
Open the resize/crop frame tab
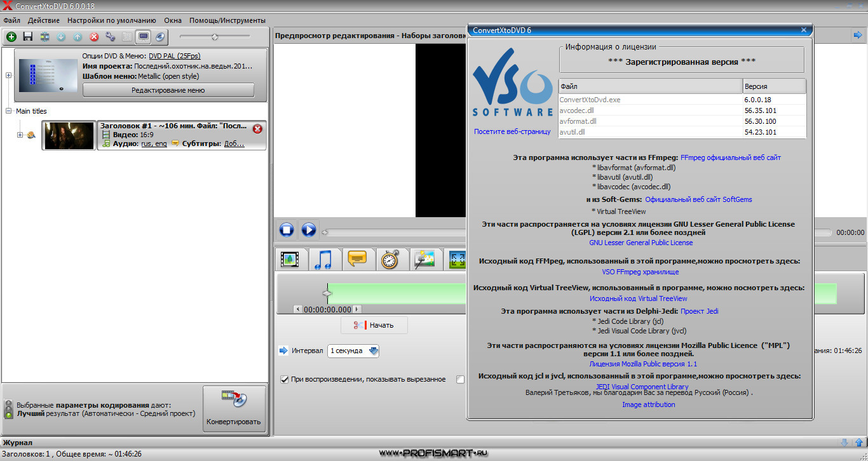(x=456, y=259)
